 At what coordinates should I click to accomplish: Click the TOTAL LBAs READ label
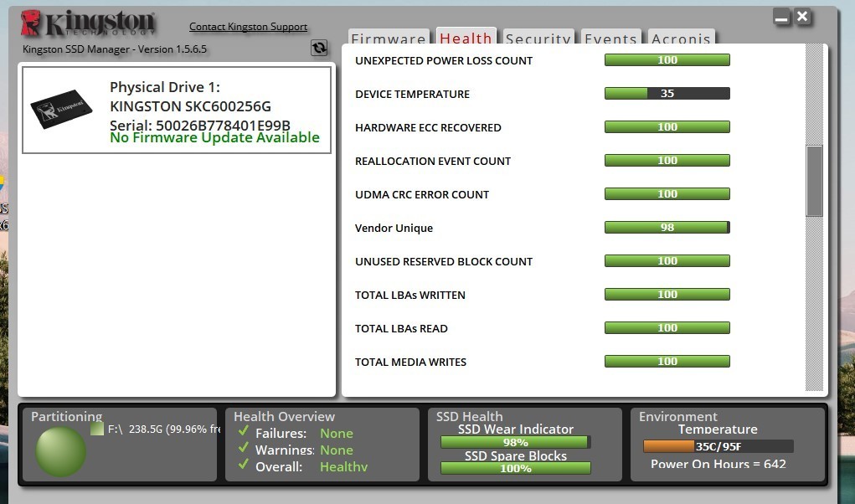pyautogui.click(x=401, y=328)
